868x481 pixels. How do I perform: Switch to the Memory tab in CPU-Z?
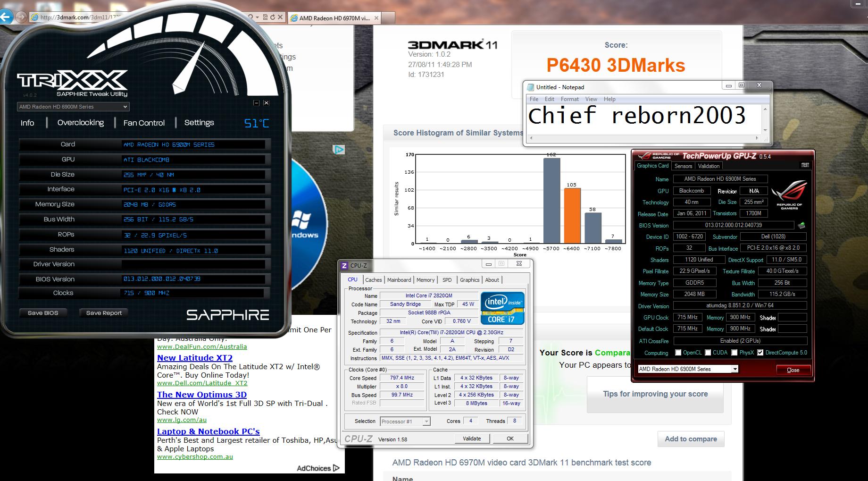click(x=426, y=280)
